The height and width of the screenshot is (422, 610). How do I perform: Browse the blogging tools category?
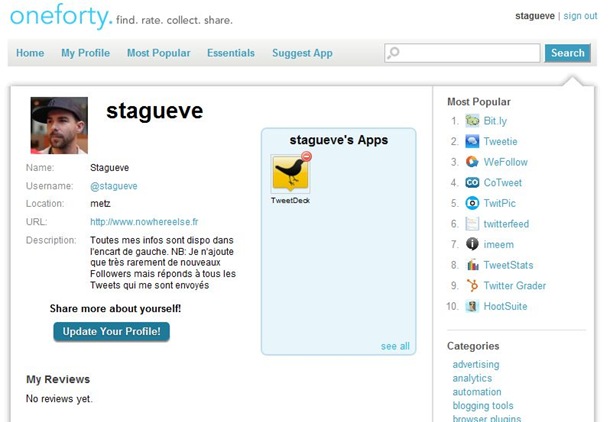[483, 405]
